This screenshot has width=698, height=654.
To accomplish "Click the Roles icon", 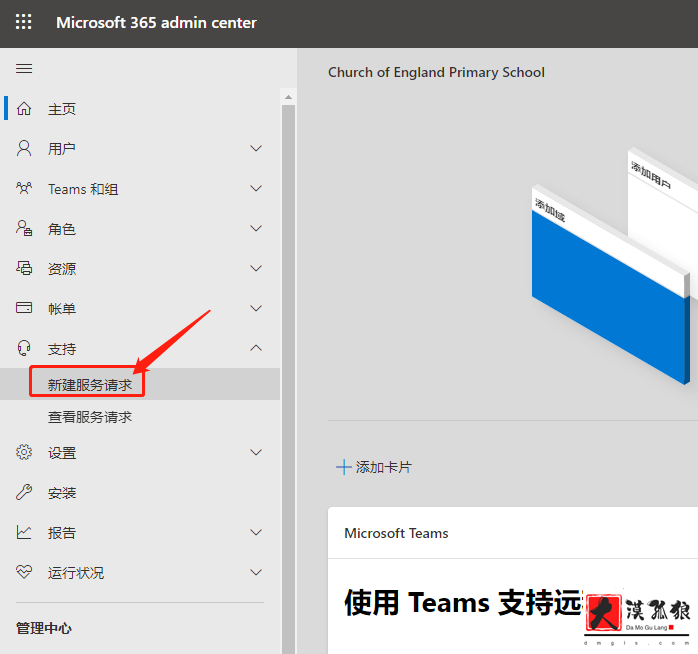I will tap(25, 228).
